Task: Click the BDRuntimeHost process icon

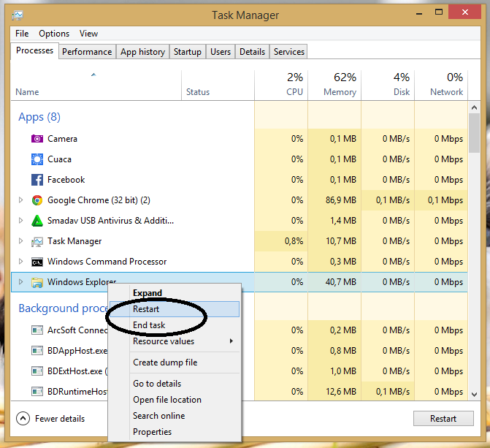Action: coord(37,392)
